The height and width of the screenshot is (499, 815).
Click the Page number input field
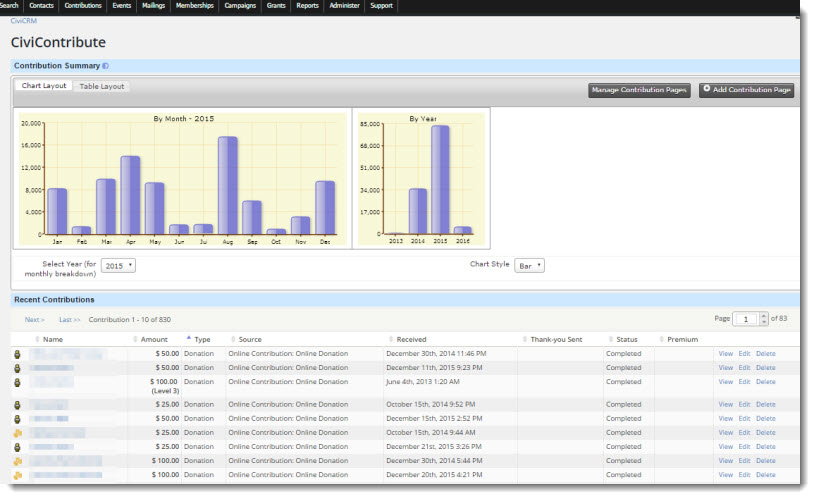click(x=746, y=319)
